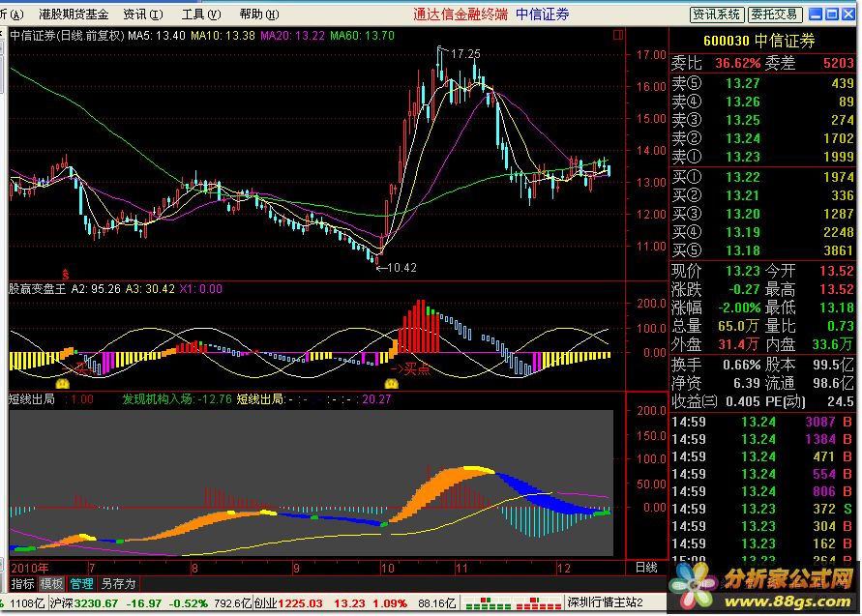862x616 pixels.
Task: Click the red dollar marker under the main chart
Action: [66, 274]
